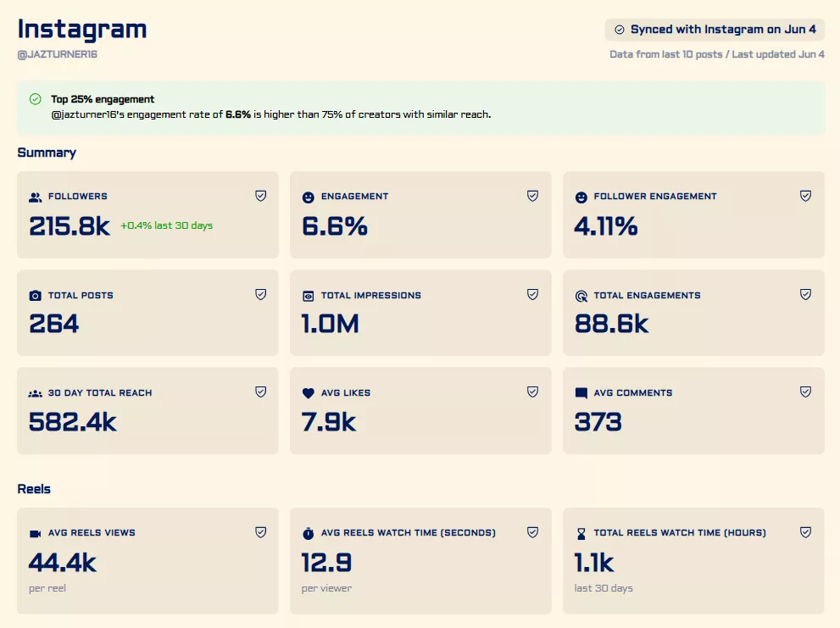Click the @JAZTURNER16 handle under the title
840x628 pixels.
point(58,54)
